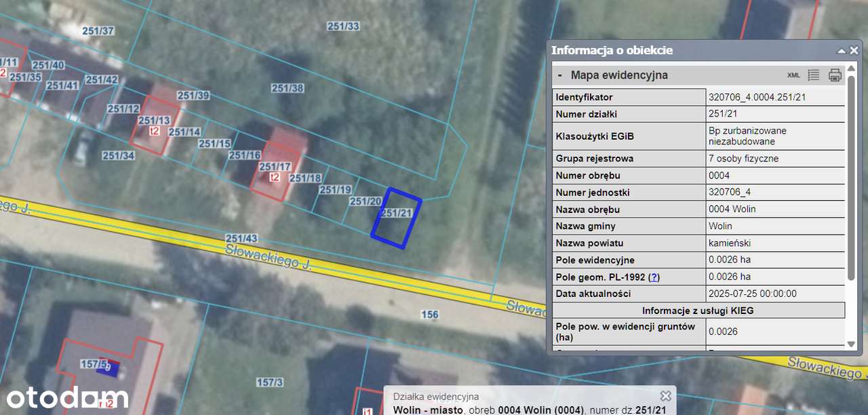
Task: Select the highlighted parcel 251/21 on the map
Action: tap(396, 219)
